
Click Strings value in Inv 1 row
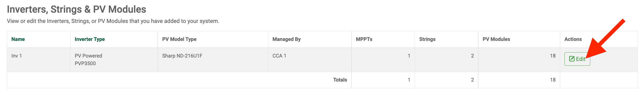(x=472, y=56)
